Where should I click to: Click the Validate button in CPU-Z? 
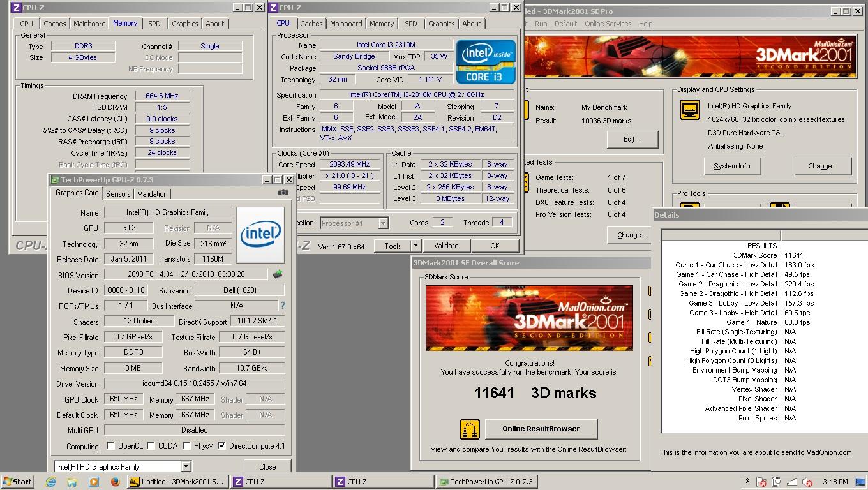[446, 246]
